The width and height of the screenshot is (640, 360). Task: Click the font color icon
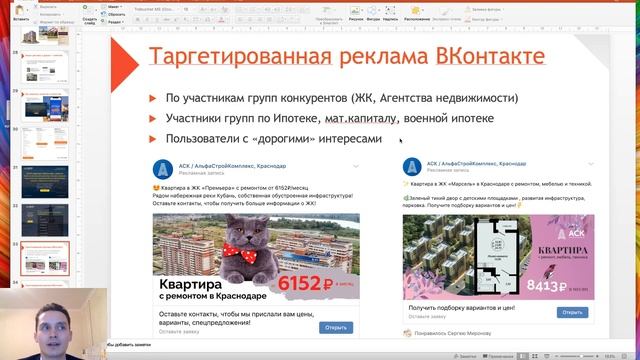221,20
